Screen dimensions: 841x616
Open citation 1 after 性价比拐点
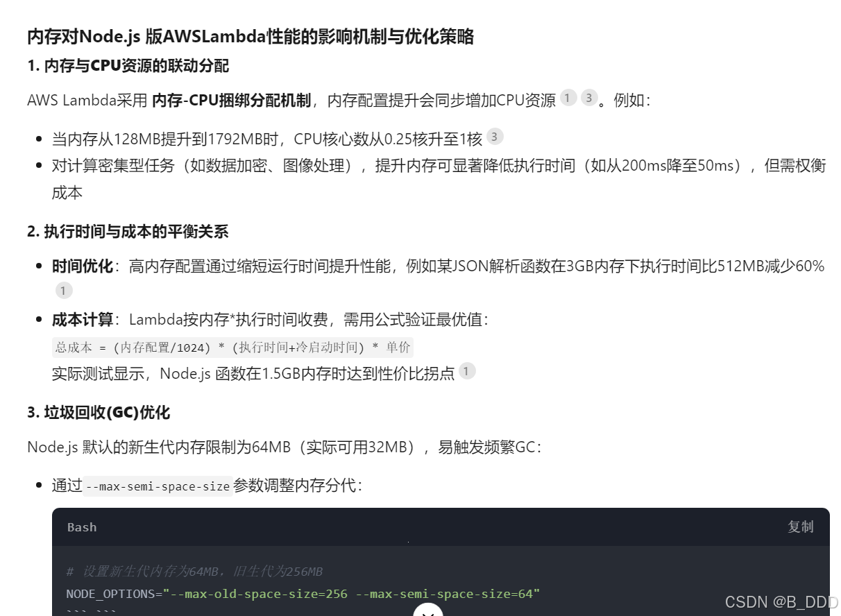[467, 371]
